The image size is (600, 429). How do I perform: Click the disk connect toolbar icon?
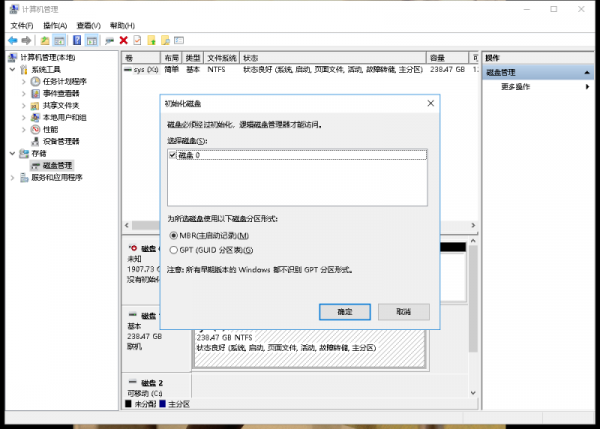point(109,40)
